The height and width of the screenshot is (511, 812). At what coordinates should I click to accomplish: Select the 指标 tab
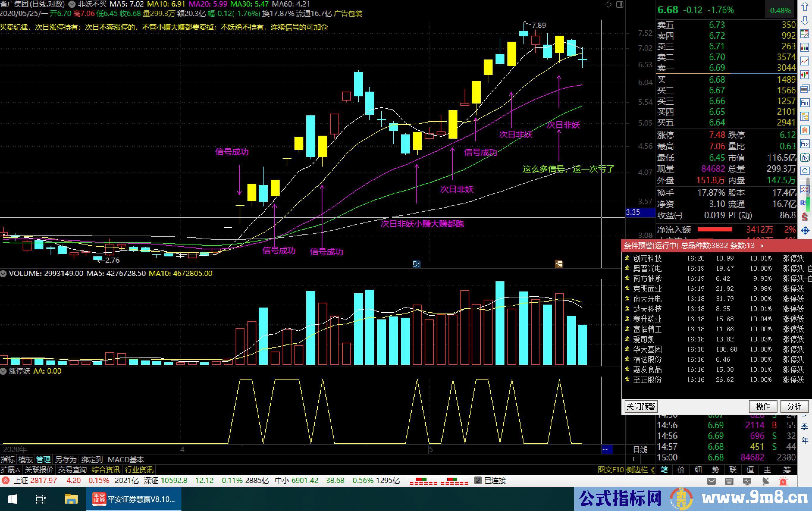[x=8, y=459]
